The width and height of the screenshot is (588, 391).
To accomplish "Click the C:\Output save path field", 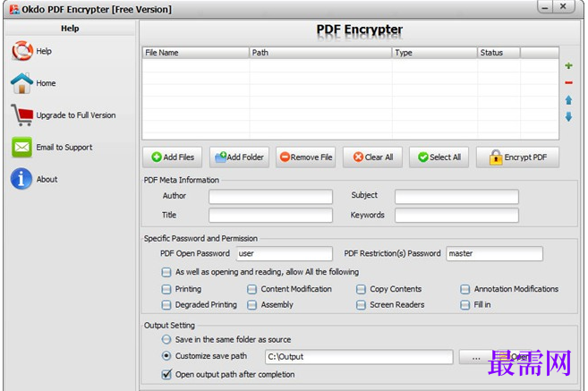I will (x=359, y=357).
